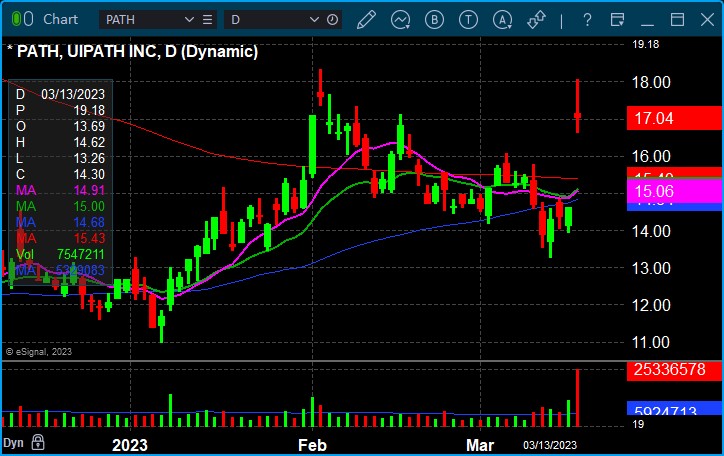Click the red gap-up candlestick near 17.04
Viewport: 724px width, 456px height.
point(577,106)
